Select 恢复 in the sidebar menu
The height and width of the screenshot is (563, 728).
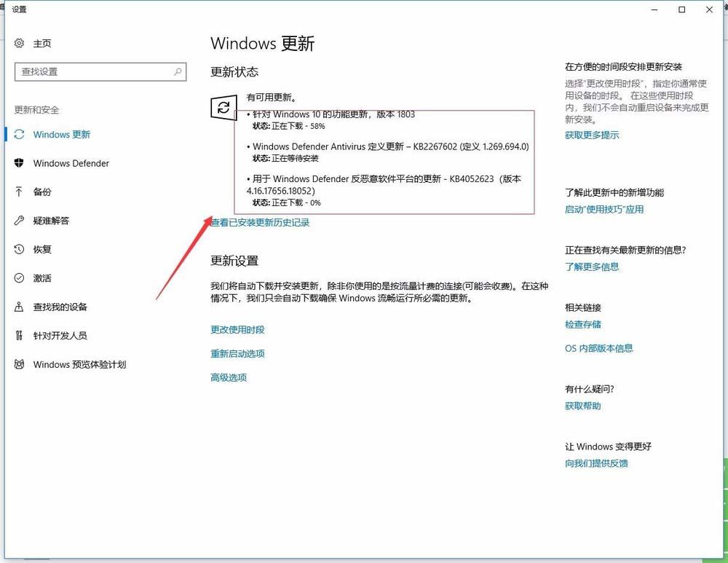click(42, 249)
